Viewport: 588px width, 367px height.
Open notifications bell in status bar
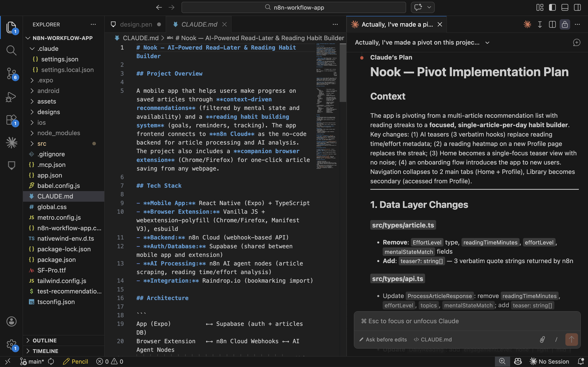pos(581,362)
